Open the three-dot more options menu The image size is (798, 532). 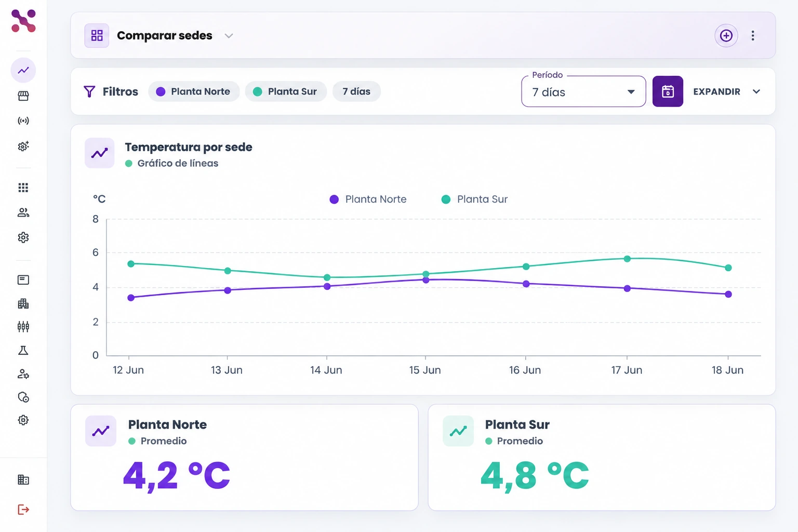tap(753, 35)
